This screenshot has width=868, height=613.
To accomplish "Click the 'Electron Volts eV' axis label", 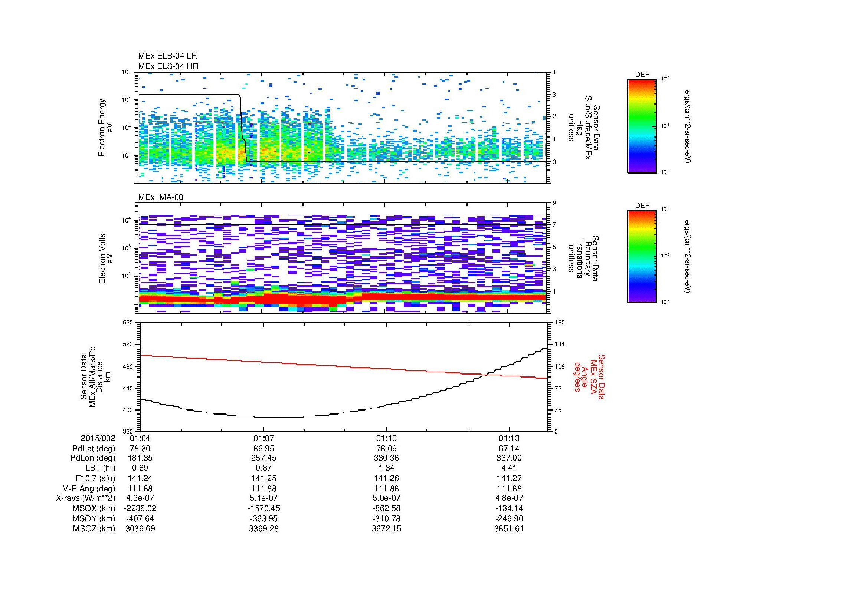I will coord(105,258).
